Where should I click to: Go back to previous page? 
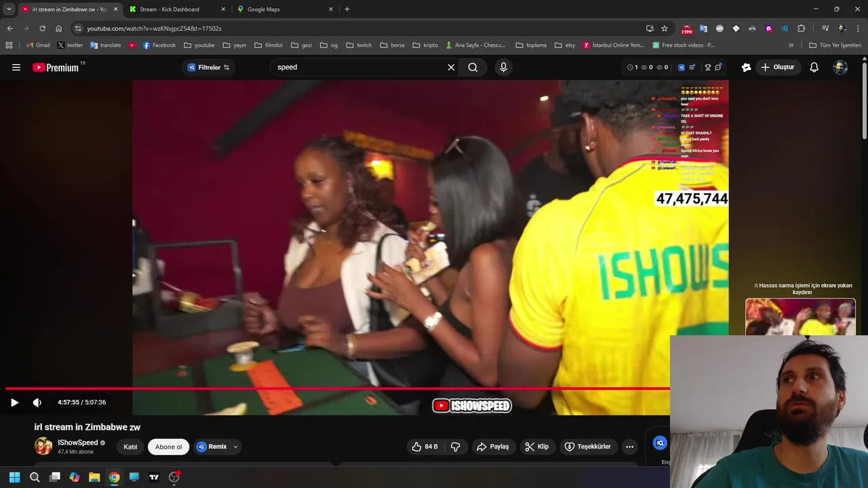pos(9,28)
